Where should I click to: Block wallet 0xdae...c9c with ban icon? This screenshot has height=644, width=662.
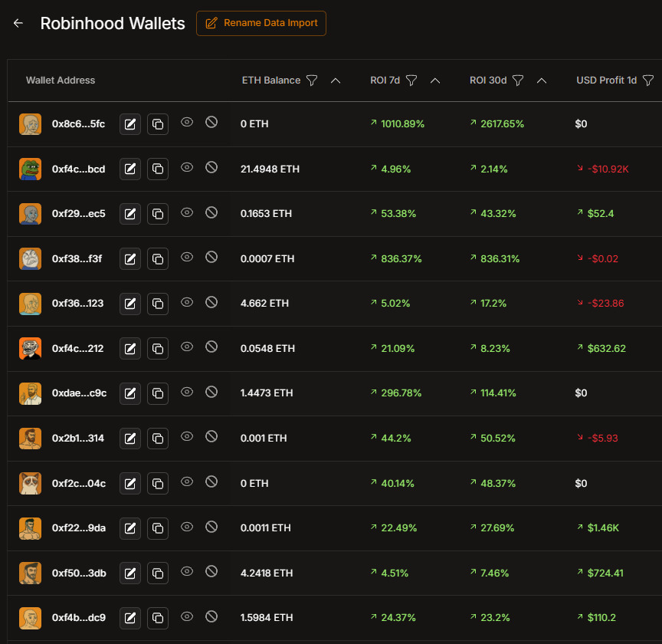[211, 392]
